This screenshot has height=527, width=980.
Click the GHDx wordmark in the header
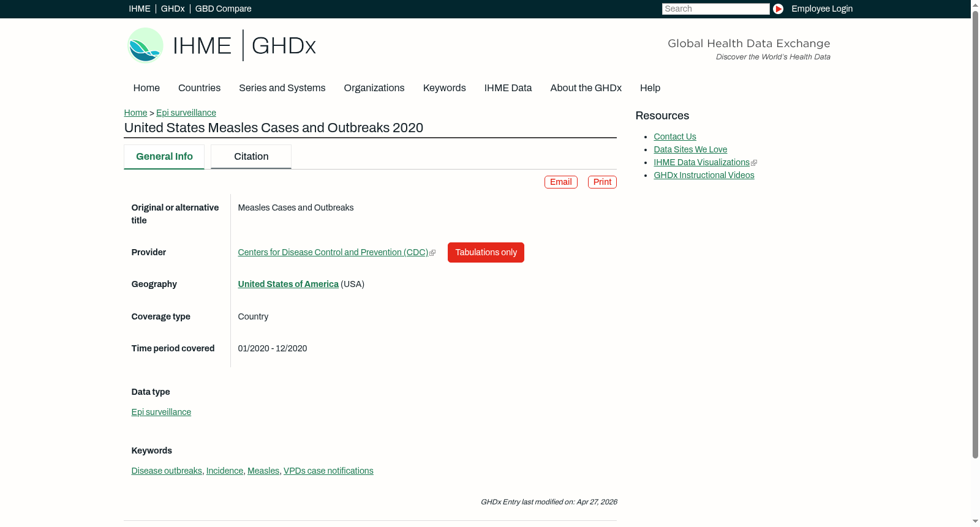(x=284, y=45)
